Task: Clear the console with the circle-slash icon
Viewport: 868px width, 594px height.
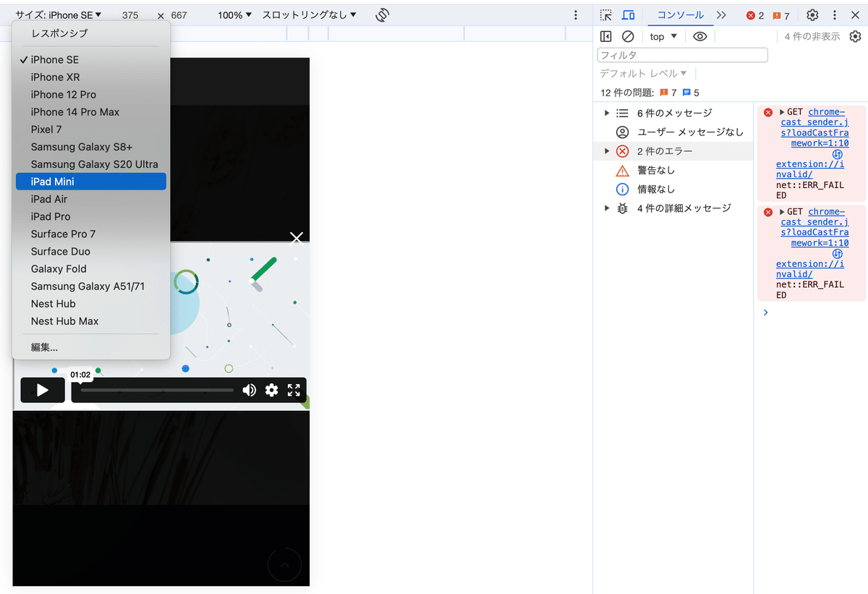Action: click(x=628, y=36)
